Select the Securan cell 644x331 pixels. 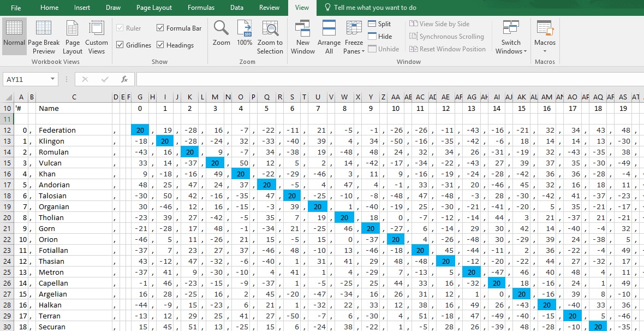click(74, 327)
